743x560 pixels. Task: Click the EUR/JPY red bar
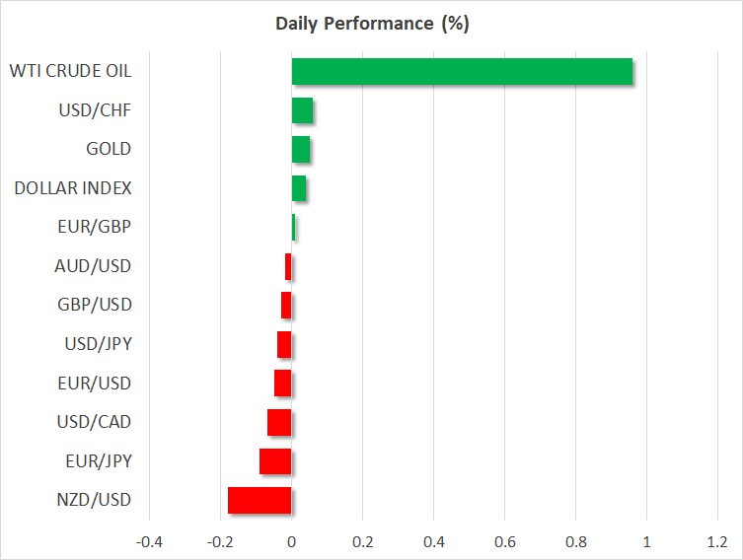coord(275,461)
